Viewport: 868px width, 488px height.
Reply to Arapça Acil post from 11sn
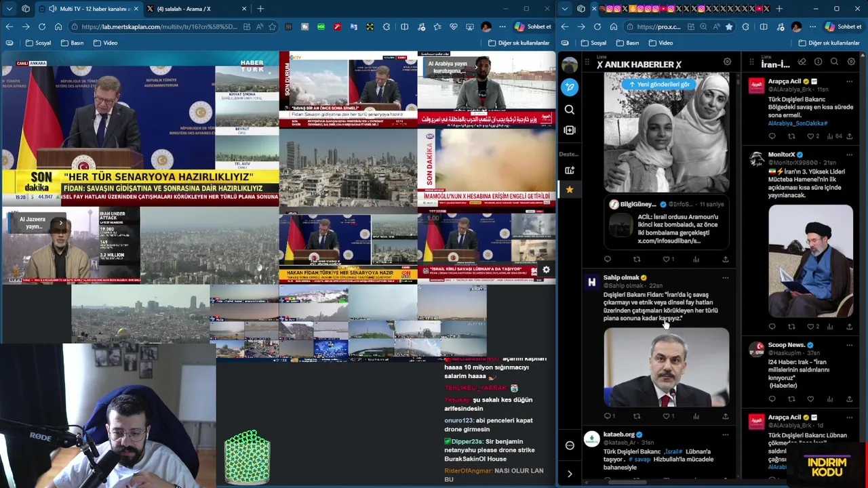pos(772,136)
